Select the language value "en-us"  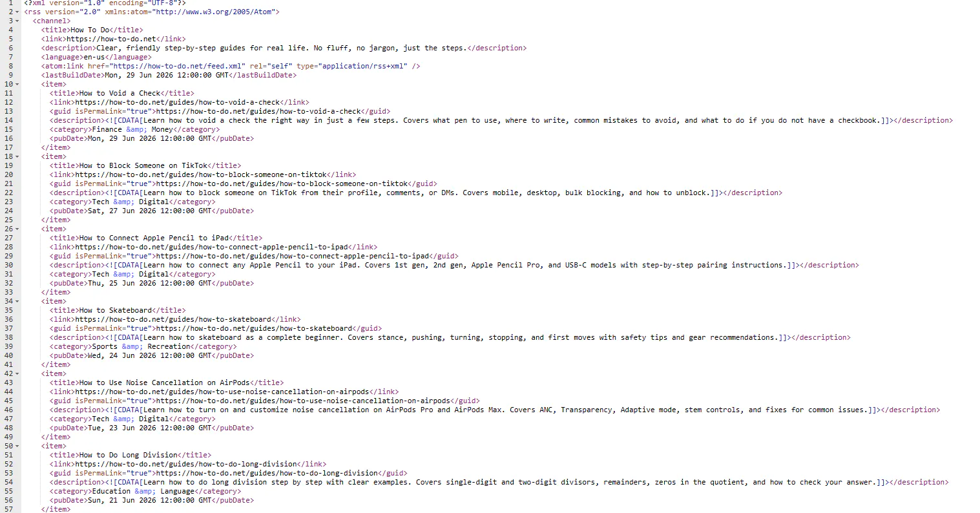tap(94, 57)
